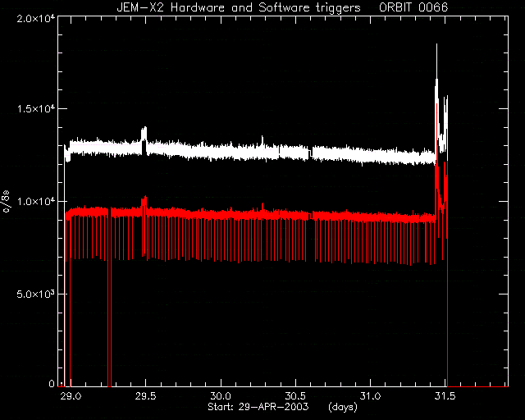The image size is (525, 420).
Task: Click the 29.0 x-axis tick label
Action: tap(71, 396)
